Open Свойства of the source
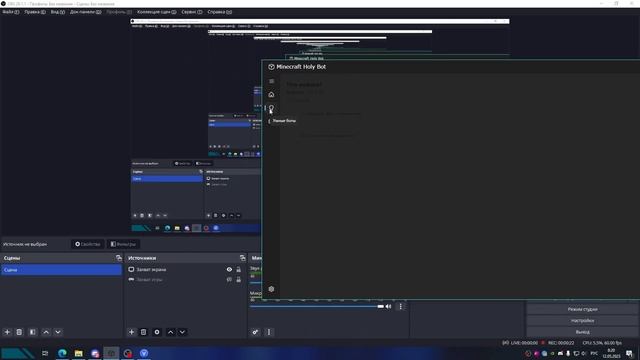640x360 pixels. (88, 244)
